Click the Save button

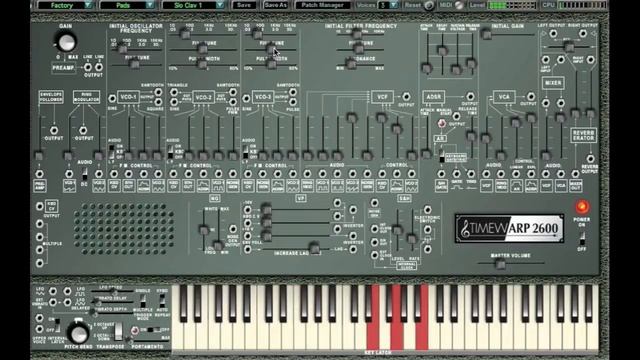[x=244, y=5]
